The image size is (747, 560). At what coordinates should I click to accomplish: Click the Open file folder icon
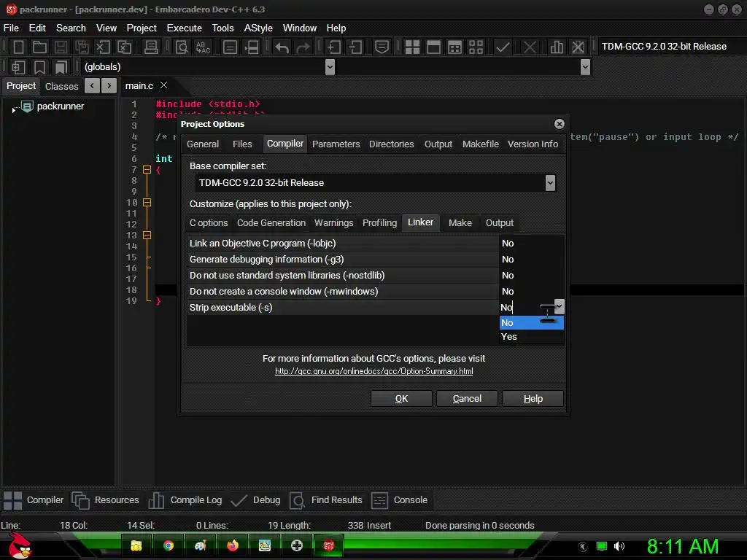pos(39,47)
